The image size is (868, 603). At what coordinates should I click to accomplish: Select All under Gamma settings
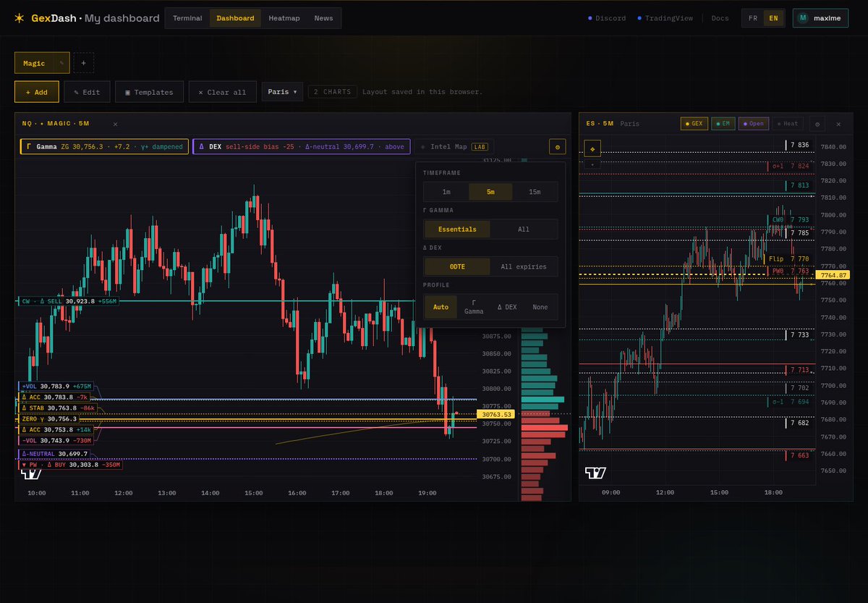click(x=524, y=229)
